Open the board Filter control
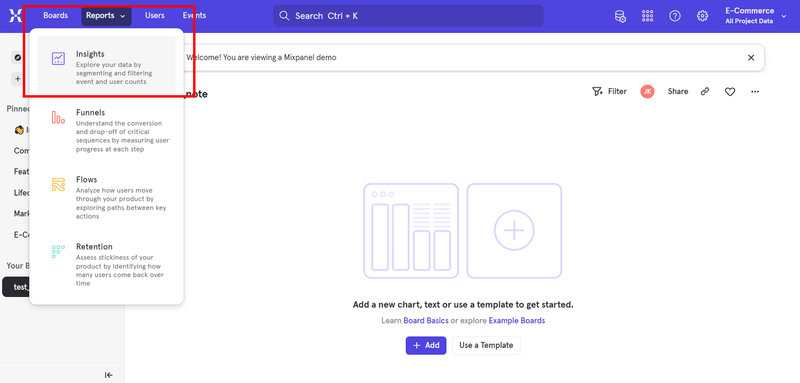 609,91
